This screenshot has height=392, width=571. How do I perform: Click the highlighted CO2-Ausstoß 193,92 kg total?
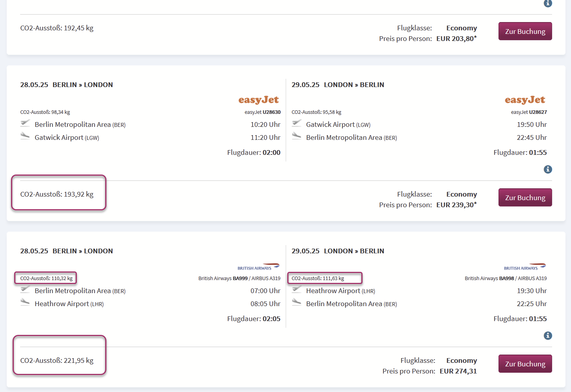(57, 194)
